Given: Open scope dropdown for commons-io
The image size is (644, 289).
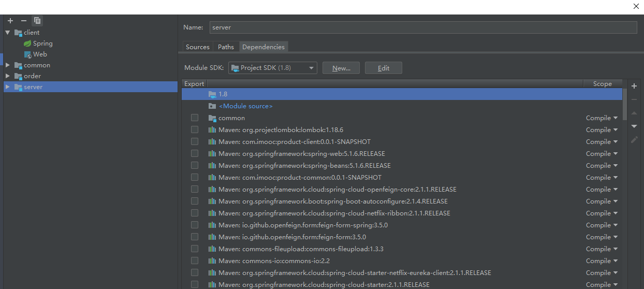Looking at the screenshot, I should (602, 261).
